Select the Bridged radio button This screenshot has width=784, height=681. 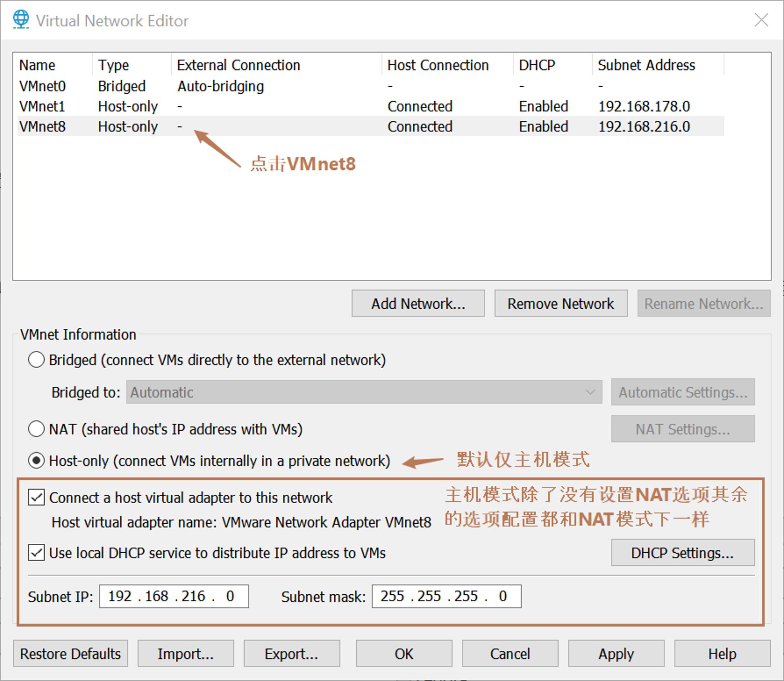pos(36,360)
